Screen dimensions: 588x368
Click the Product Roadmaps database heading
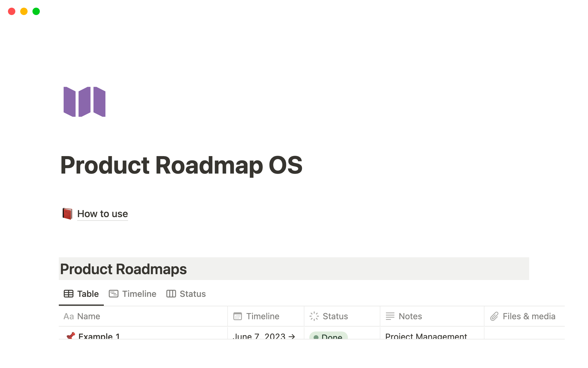(x=123, y=269)
